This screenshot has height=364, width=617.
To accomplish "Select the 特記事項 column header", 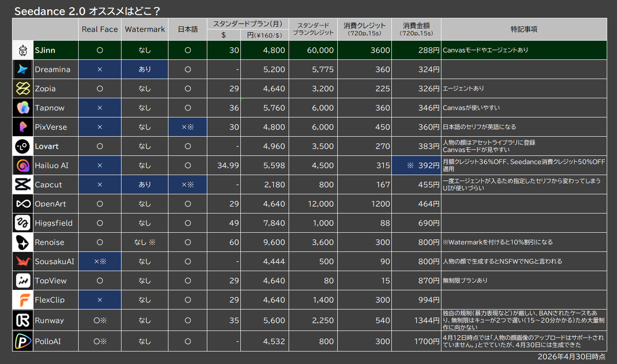I will [x=524, y=29].
